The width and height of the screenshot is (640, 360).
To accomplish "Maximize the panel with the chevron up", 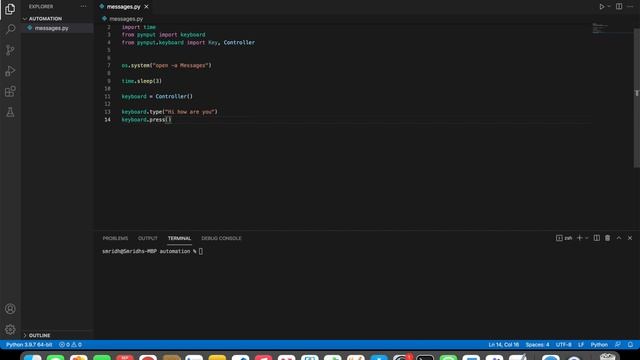I will [x=619, y=238].
